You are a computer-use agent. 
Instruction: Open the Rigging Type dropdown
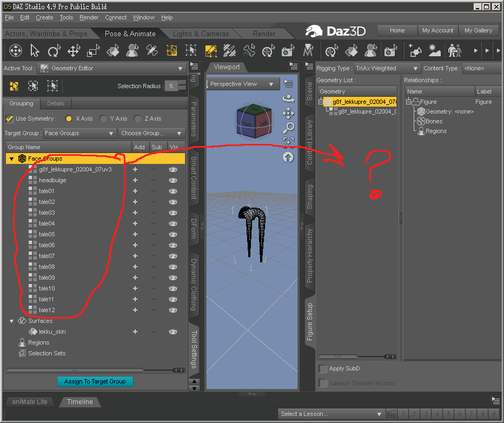click(387, 68)
